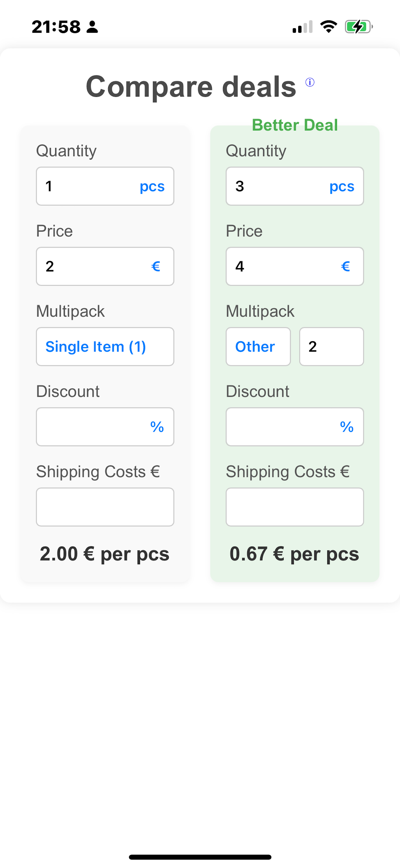400x868 pixels.
Task: Switch the left Discount % unit
Action: [x=157, y=427]
